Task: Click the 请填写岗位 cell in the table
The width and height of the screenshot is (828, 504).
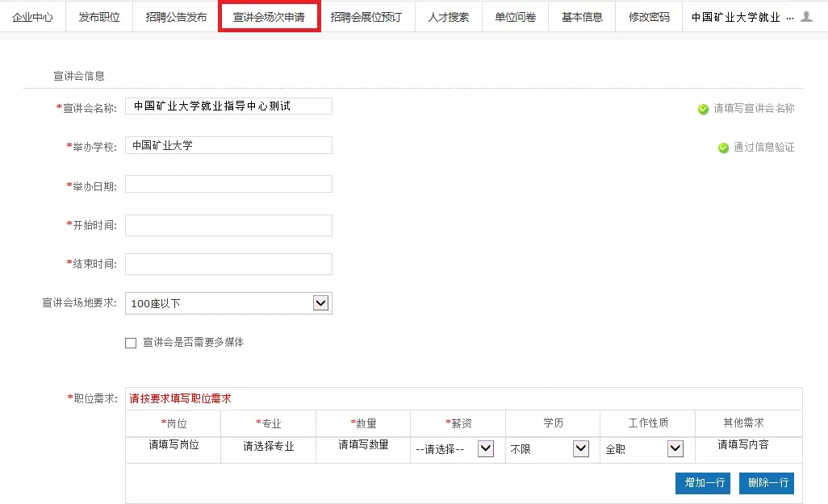Action: [174, 445]
